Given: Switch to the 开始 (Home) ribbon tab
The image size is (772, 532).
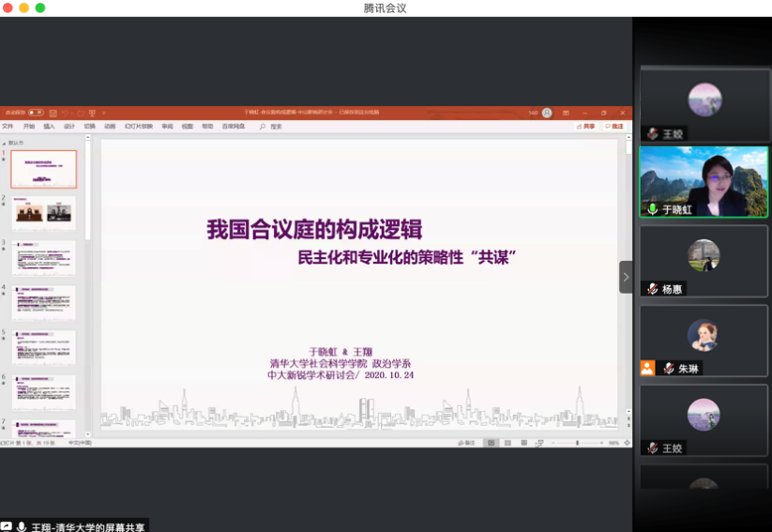Looking at the screenshot, I should [29, 126].
